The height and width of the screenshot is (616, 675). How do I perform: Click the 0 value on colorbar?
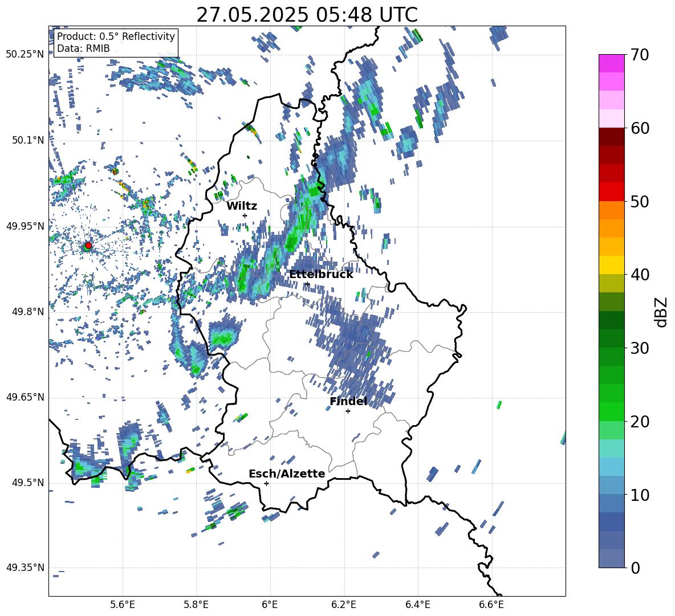[x=635, y=568]
